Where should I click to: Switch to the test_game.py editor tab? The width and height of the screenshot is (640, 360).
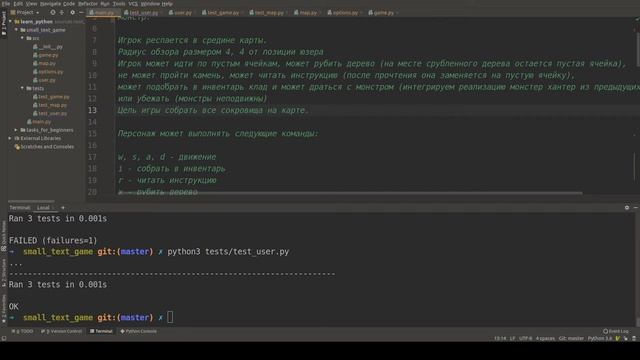[x=222, y=13]
